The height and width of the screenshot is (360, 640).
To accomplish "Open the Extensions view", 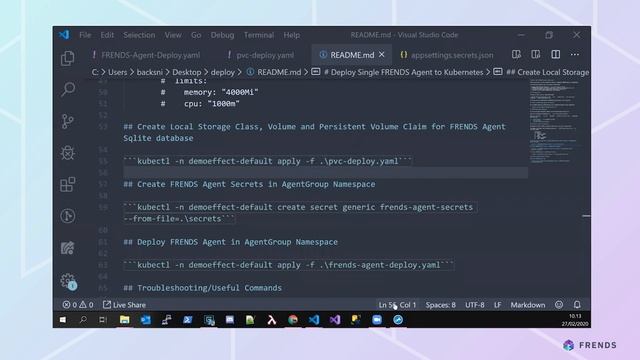I will [x=68, y=184].
